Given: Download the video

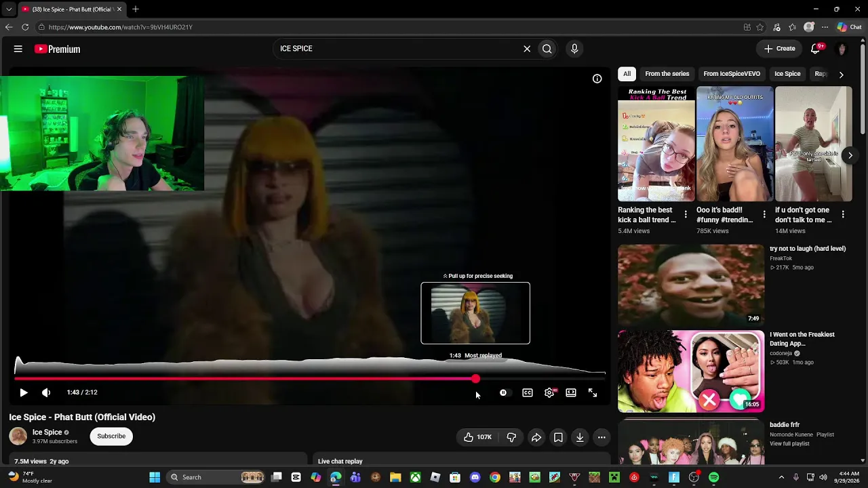Looking at the screenshot, I should 580,437.
